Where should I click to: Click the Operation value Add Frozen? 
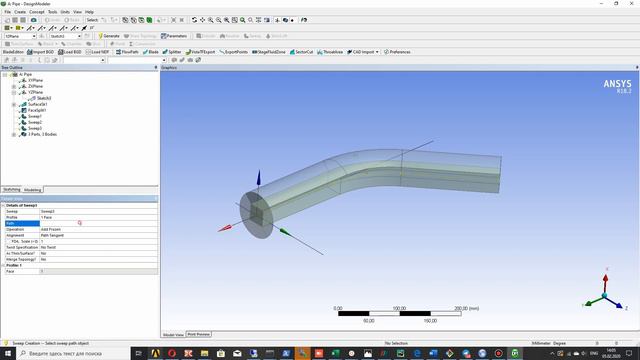[98, 229]
